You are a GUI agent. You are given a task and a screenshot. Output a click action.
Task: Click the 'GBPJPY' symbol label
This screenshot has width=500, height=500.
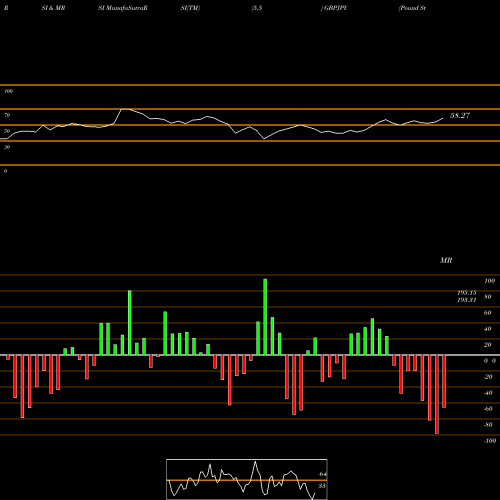tap(335, 8)
